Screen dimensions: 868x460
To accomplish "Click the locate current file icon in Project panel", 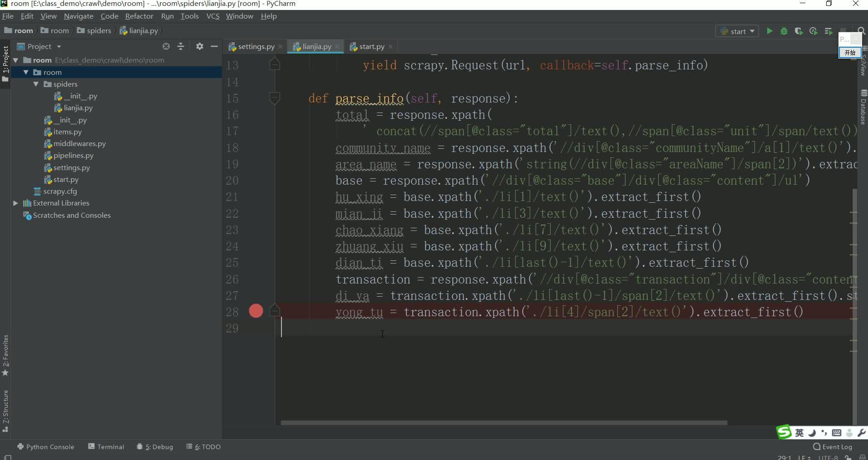I will (x=166, y=46).
